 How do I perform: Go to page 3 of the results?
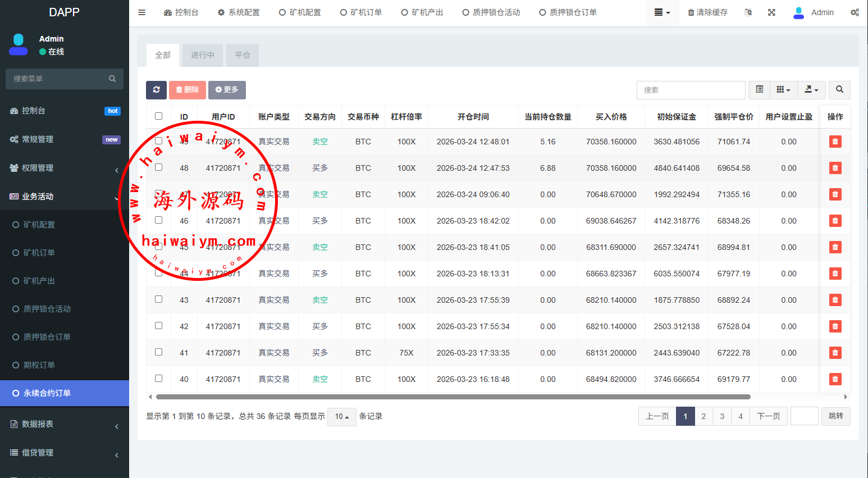tap(722, 416)
